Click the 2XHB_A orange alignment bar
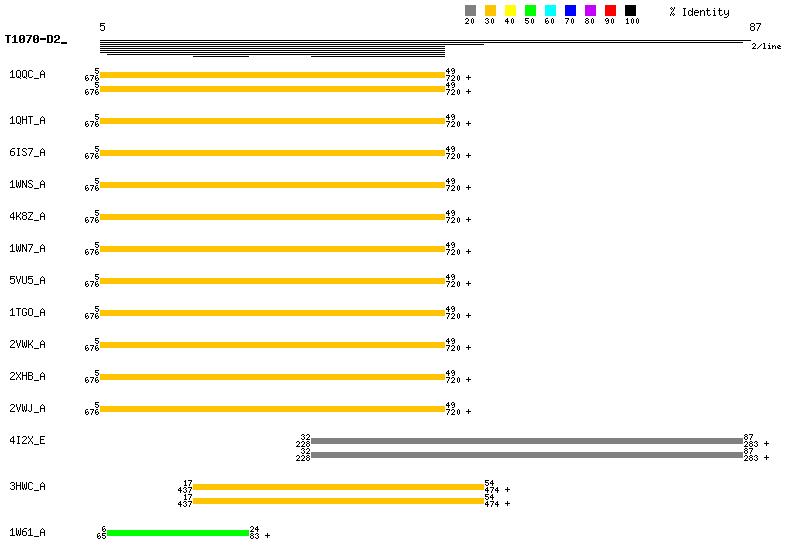This screenshot has width=800, height=550. tap(272, 377)
